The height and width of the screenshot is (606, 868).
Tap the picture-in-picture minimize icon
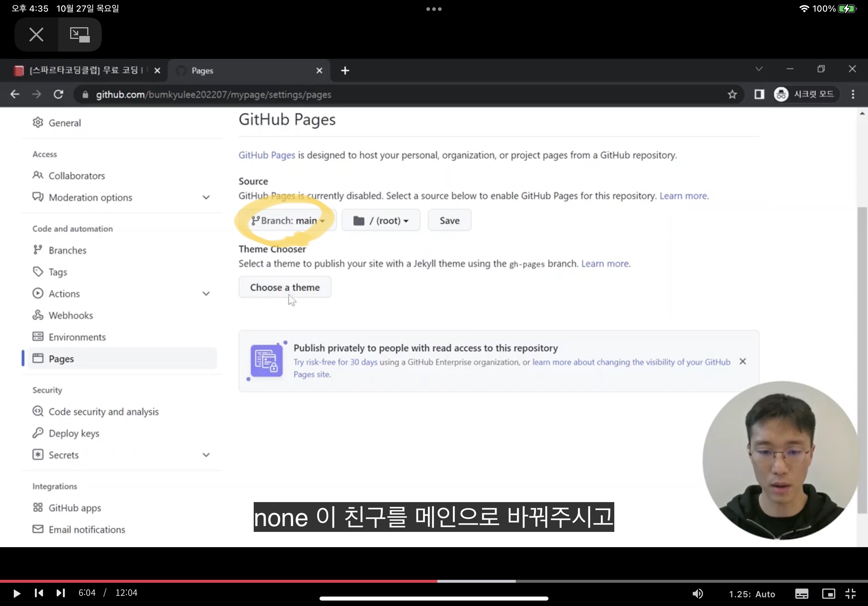80,35
